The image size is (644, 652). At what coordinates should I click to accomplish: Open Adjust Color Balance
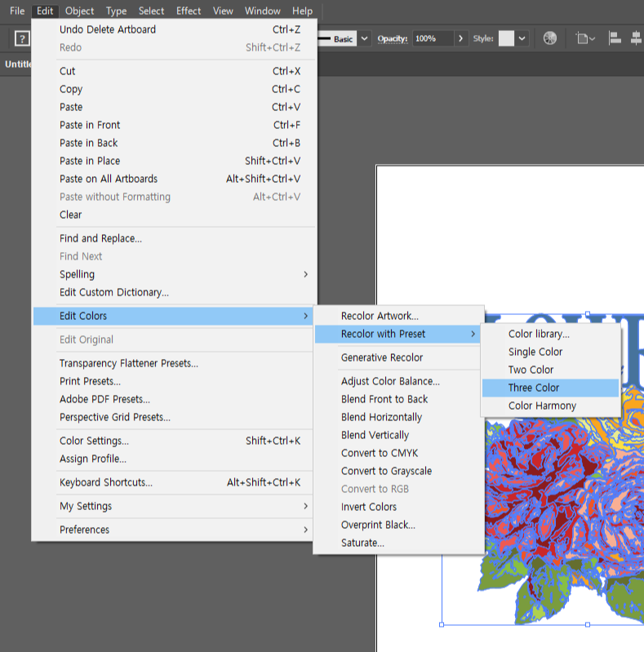[398, 381]
